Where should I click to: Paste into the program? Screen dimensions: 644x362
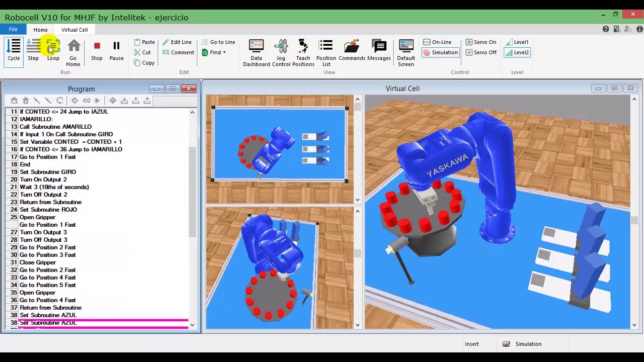pyautogui.click(x=144, y=42)
